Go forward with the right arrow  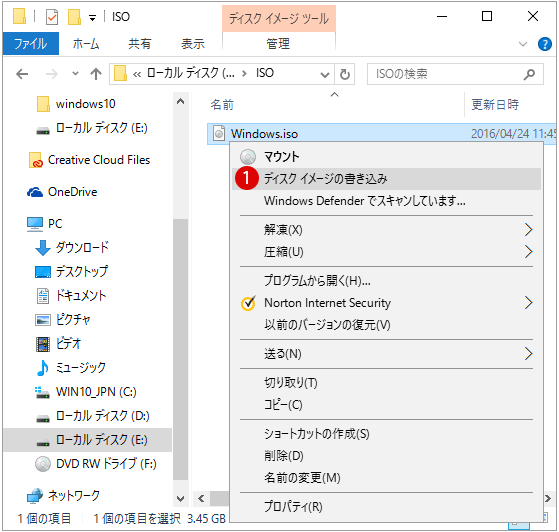(52, 74)
